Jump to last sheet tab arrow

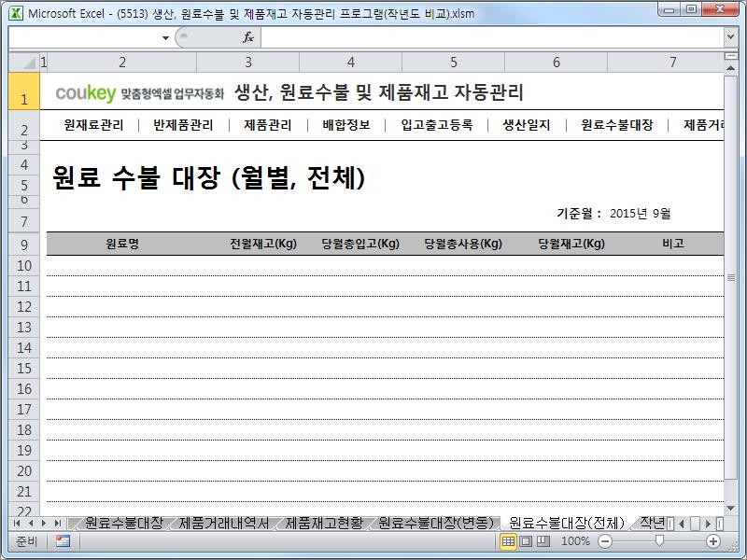[x=58, y=524]
